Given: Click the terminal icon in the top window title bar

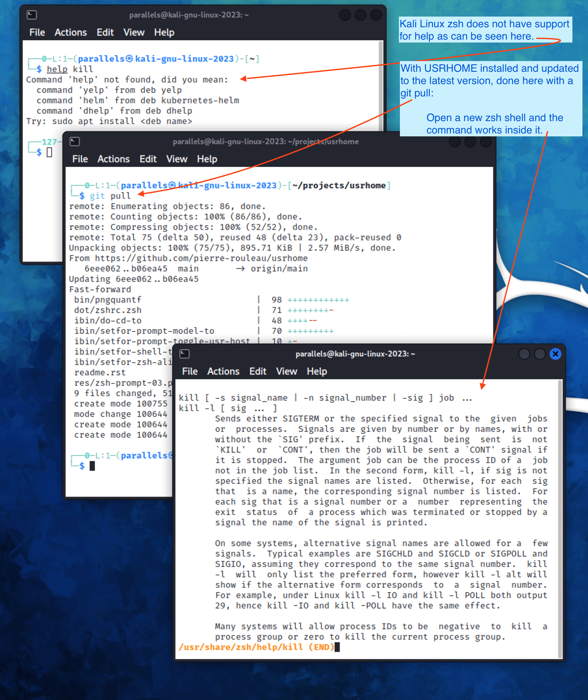Looking at the screenshot, I should pos(32,15).
